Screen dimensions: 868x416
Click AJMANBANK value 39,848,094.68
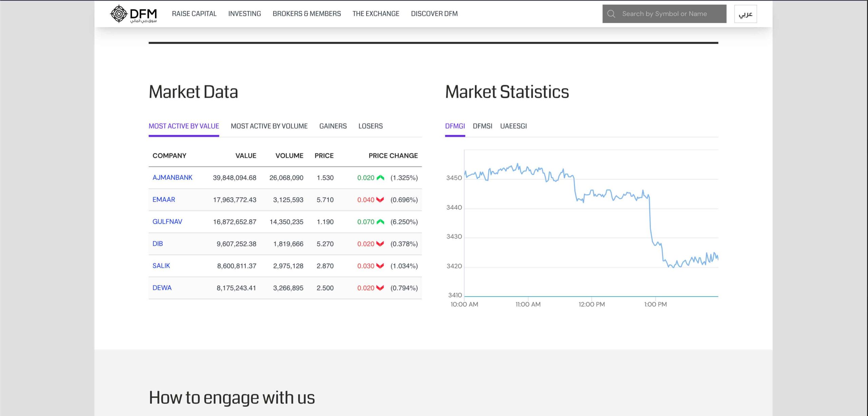[x=235, y=178]
